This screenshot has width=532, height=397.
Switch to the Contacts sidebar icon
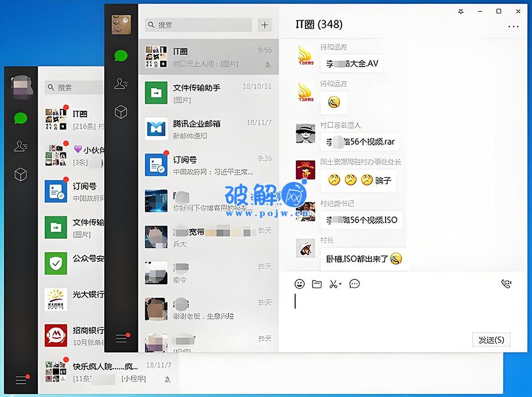coord(121,84)
